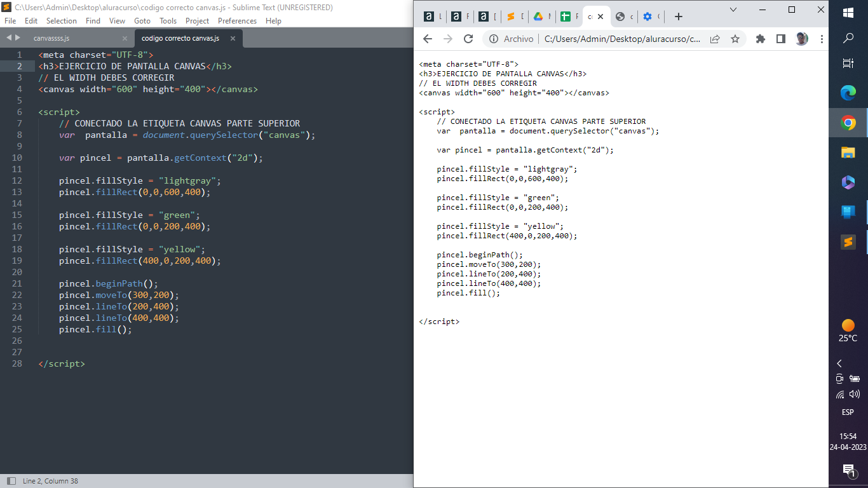
Task: Click Sublime's previous tab arrow
Action: point(8,37)
